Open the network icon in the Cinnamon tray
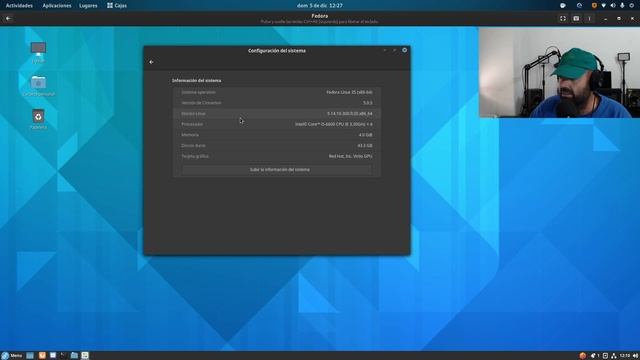 click(613, 356)
